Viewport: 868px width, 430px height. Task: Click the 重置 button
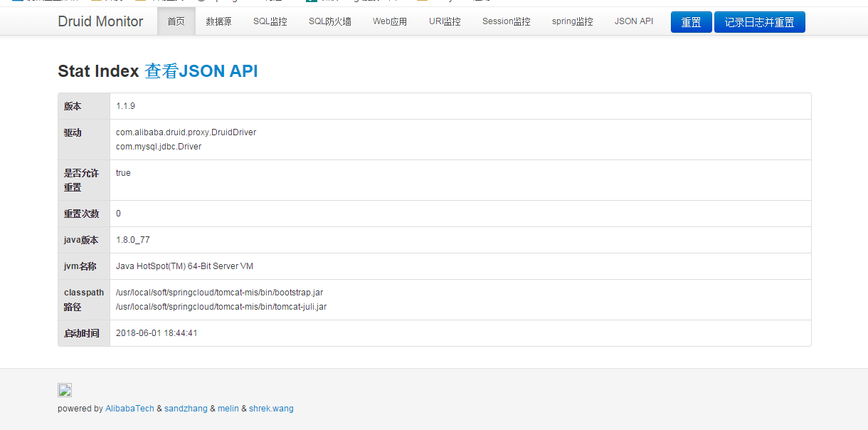[692, 22]
